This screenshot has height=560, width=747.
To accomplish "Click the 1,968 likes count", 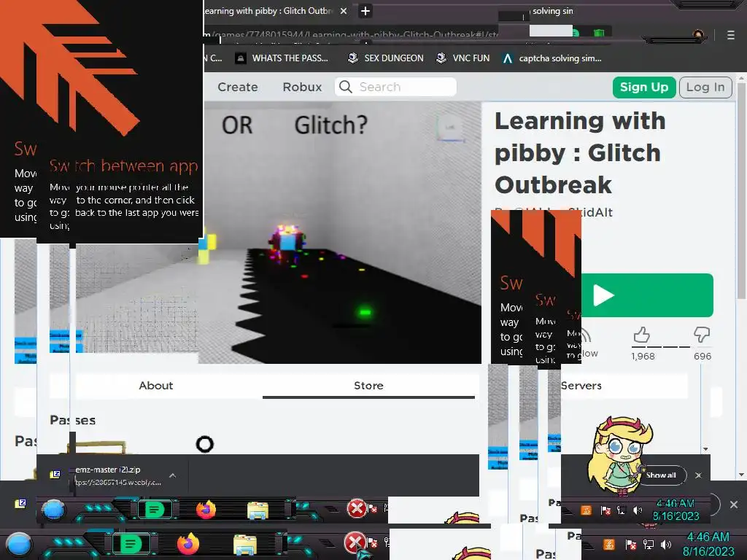I will tap(643, 356).
